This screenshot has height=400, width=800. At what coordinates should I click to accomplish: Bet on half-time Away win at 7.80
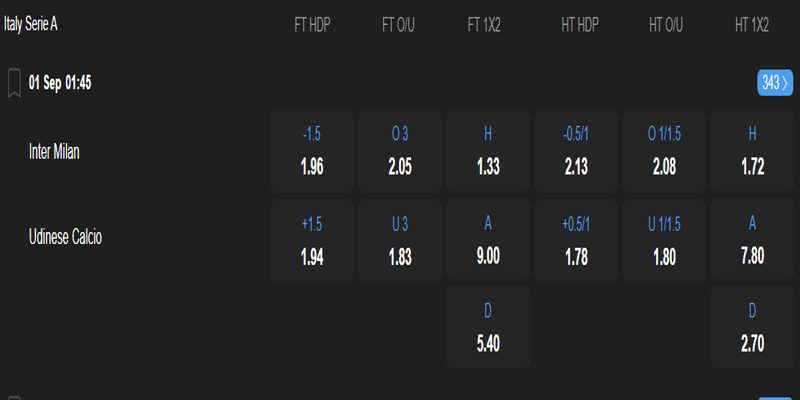(x=752, y=241)
